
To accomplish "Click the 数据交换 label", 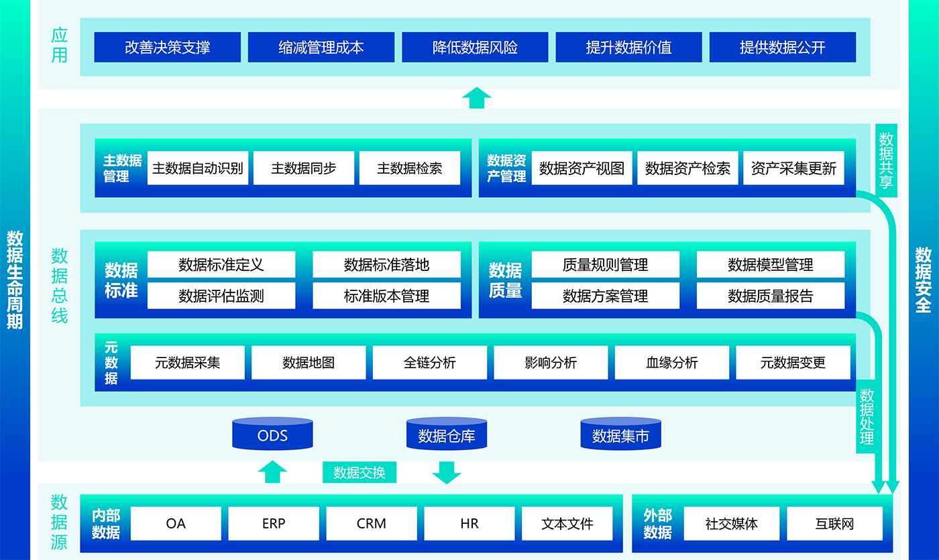I will (360, 472).
